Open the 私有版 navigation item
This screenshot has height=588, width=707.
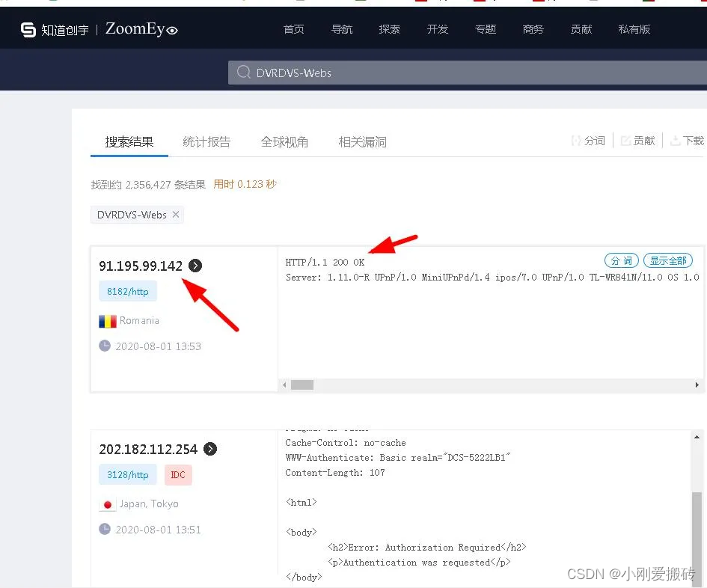[x=634, y=29]
